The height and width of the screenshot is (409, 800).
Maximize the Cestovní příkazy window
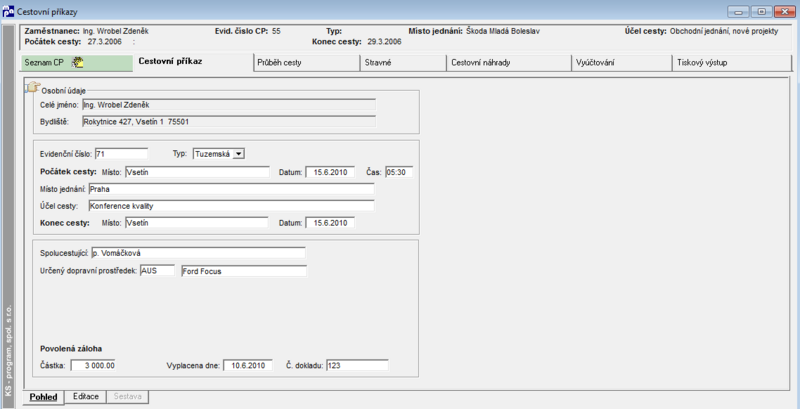click(762, 11)
